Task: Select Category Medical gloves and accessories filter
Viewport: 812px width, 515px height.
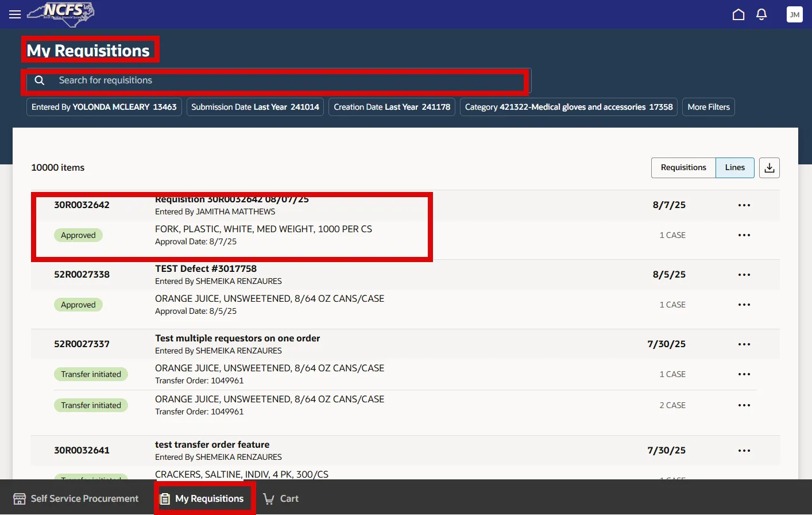Action: (x=569, y=107)
